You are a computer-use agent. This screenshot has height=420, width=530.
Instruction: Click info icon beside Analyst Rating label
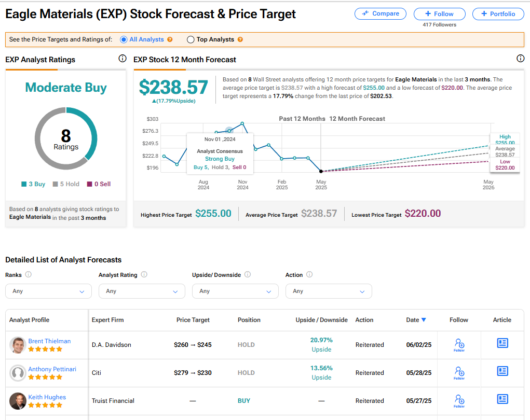tap(144, 274)
